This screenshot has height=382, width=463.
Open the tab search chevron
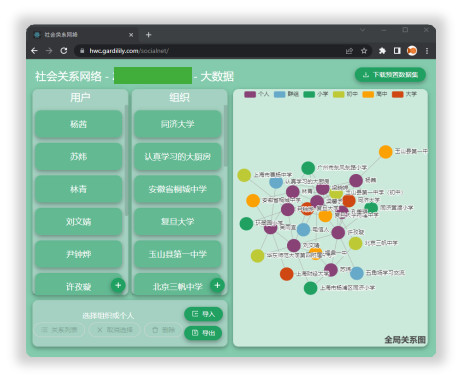click(362, 30)
